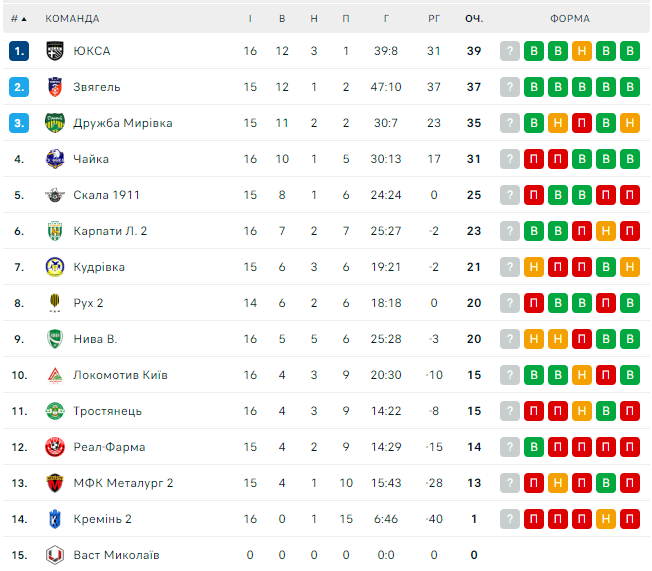Sort standings by РГ goal difference column
Viewport: 652px width, 571px height.
[x=434, y=18]
